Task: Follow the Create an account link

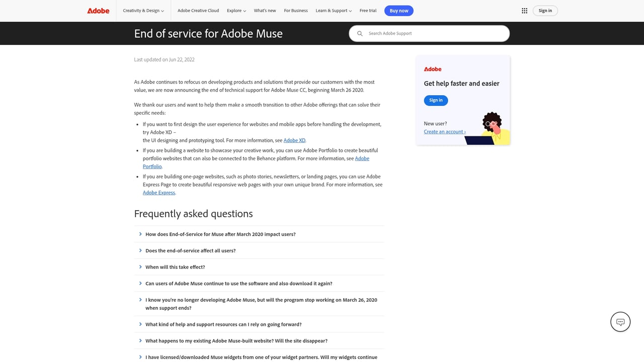Action: [x=444, y=131]
